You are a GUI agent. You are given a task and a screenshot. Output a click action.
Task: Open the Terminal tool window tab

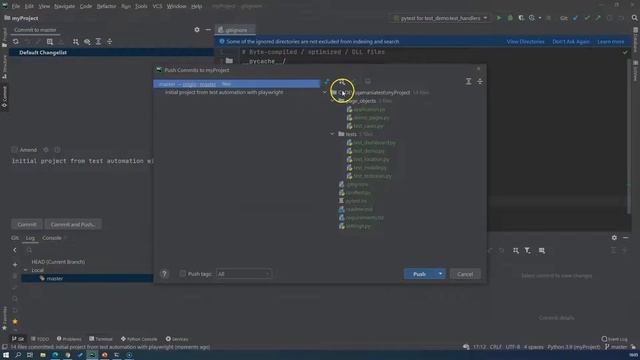[101, 339]
